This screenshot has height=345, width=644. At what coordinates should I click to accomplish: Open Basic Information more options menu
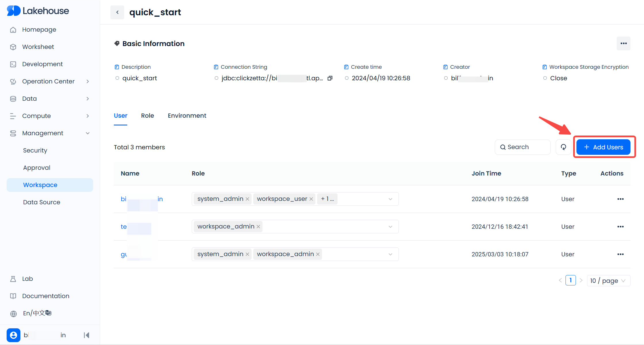tap(623, 43)
